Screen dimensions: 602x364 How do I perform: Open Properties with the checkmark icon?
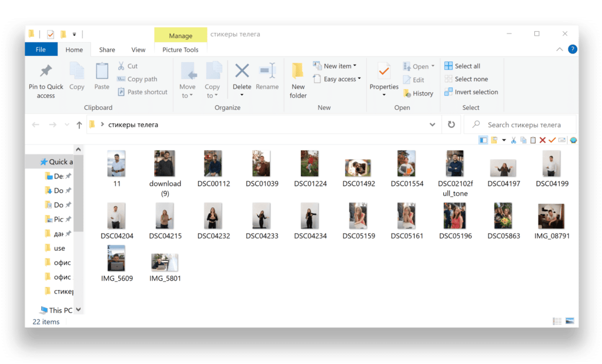pyautogui.click(x=384, y=72)
